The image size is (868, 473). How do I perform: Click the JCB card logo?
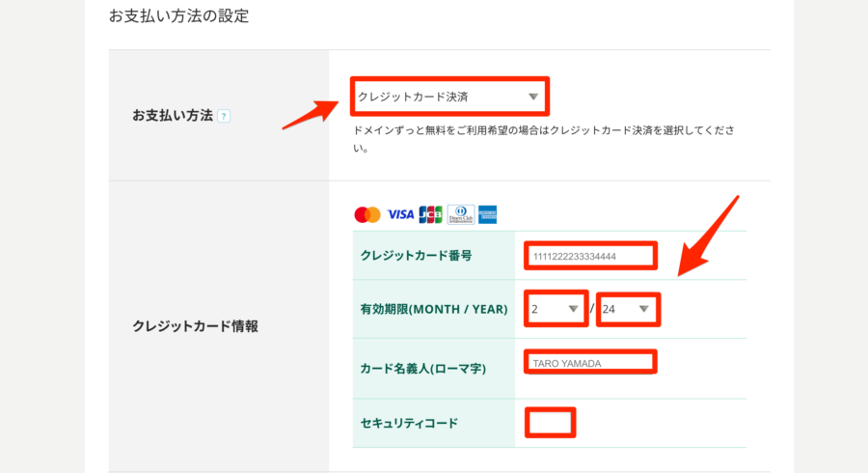click(x=430, y=214)
